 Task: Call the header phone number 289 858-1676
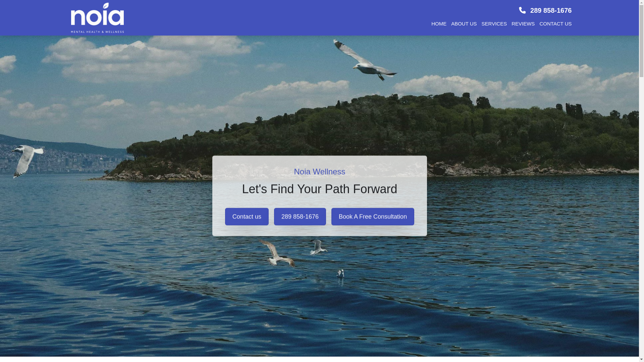pos(551,10)
